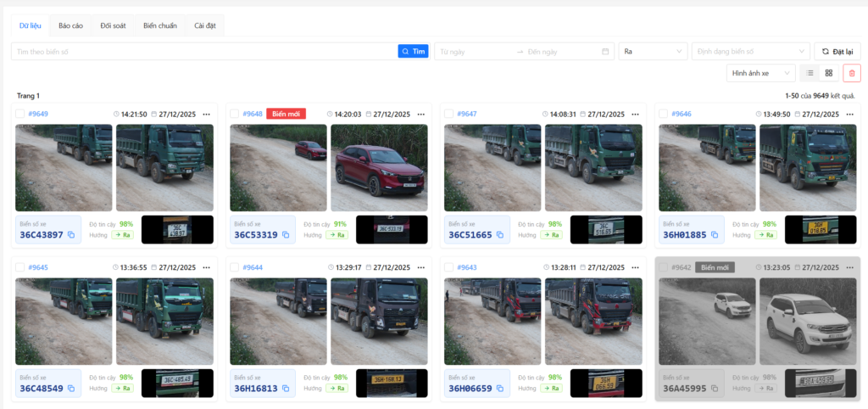Screen dimensions: 868x409
Task: Switch to the Biển chuẩn tab
Action: pyautogui.click(x=160, y=25)
